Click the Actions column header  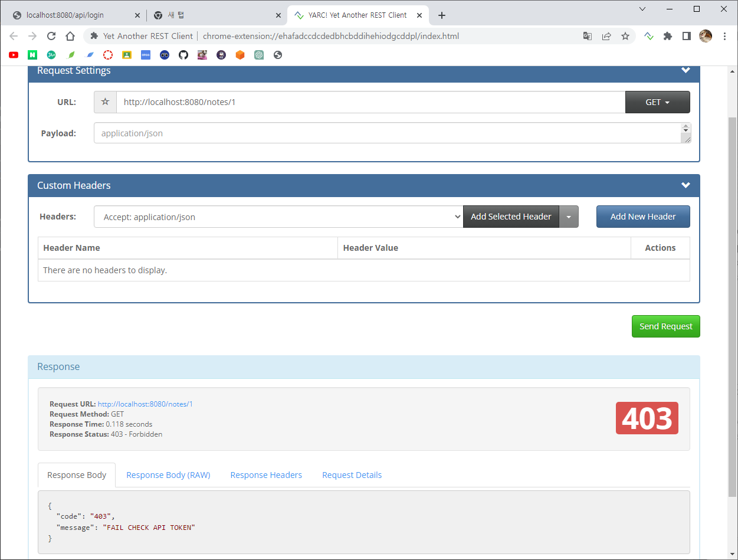(x=660, y=248)
